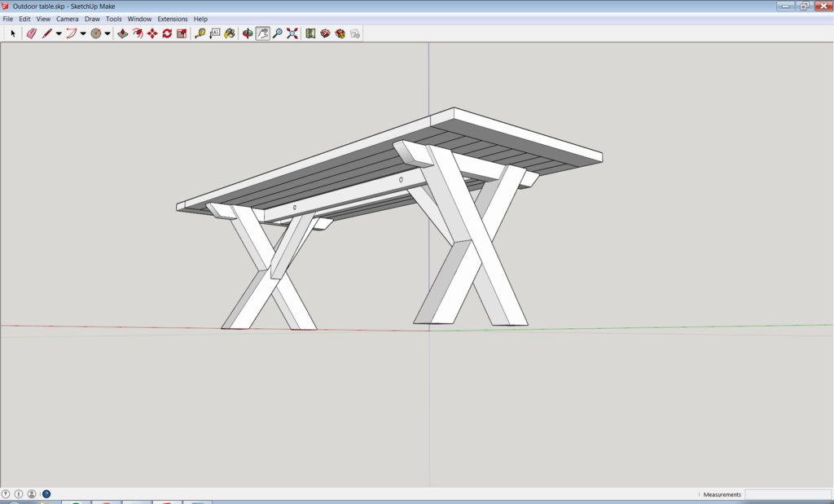Image resolution: width=834 pixels, height=504 pixels.
Task: Open the Window menu
Action: (x=139, y=19)
